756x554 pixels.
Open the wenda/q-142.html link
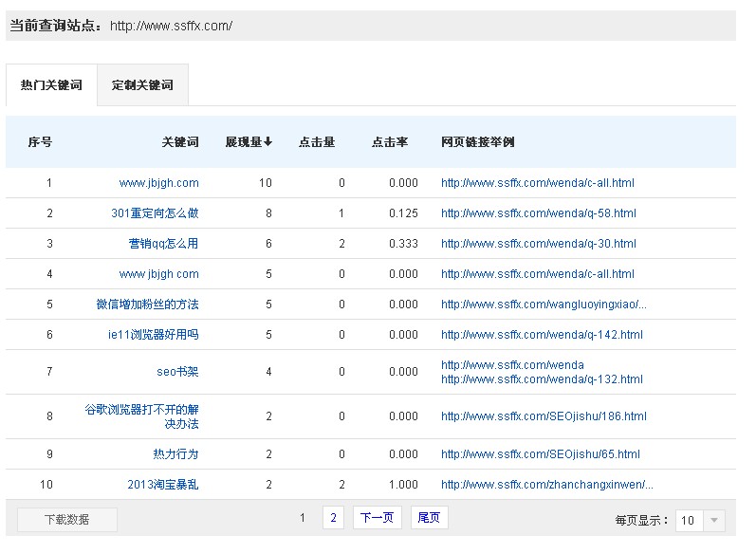click(x=542, y=335)
